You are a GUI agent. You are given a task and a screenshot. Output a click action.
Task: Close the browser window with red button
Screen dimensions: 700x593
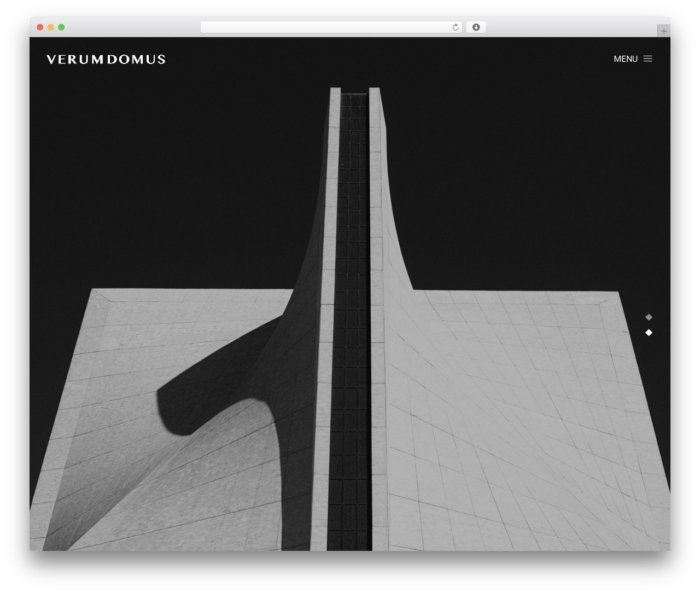(40, 27)
